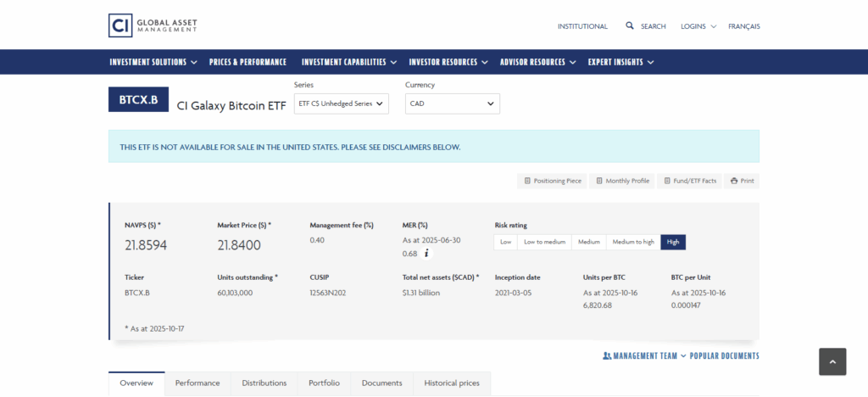Switch to the Overview tab
This screenshot has height=397, width=868.
pyautogui.click(x=136, y=383)
